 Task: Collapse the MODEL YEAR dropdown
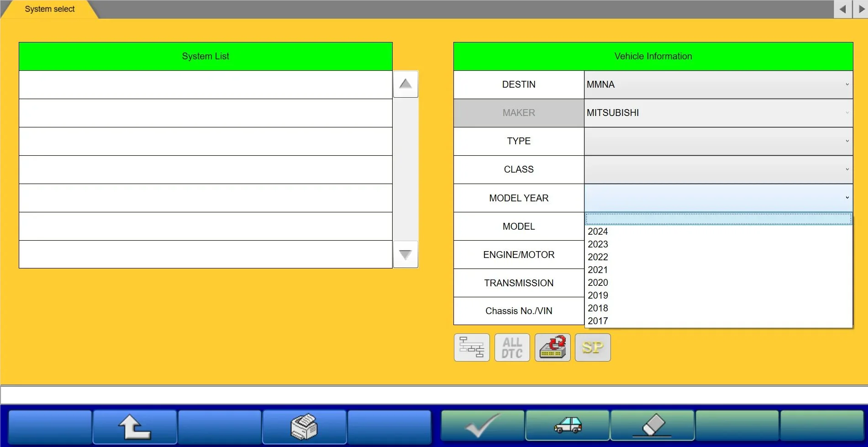(x=718, y=198)
